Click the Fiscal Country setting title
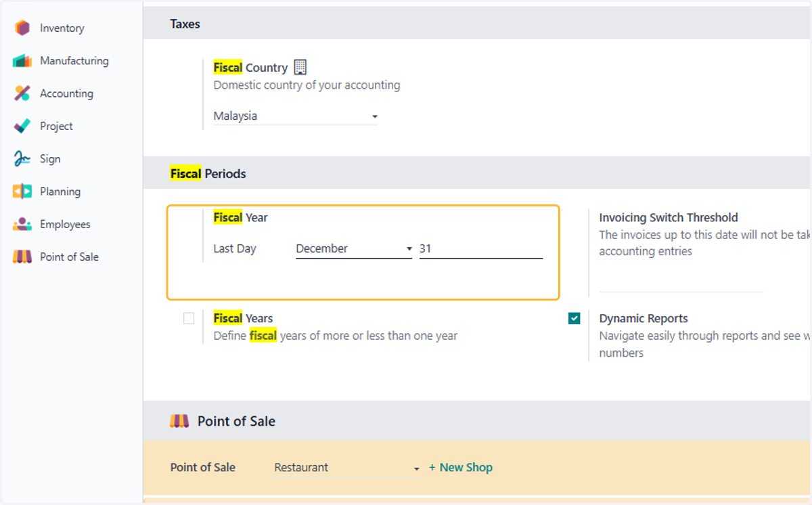Image resolution: width=812 pixels, height=505 pixels. tap(250, 68)
